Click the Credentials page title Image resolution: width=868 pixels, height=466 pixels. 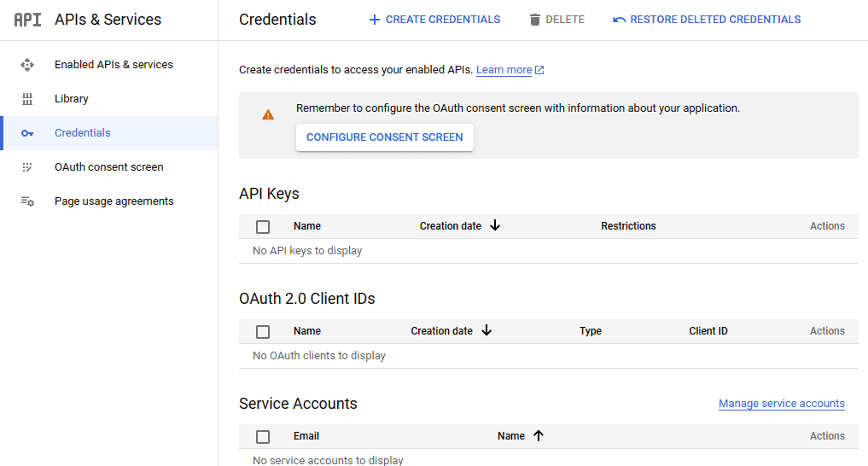click(x=277, y=20)
